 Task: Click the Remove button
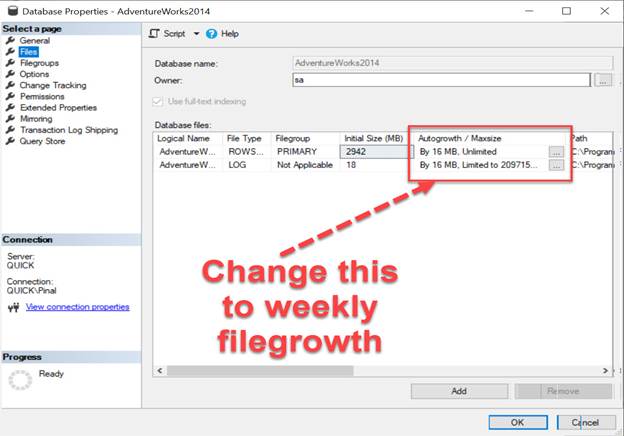563,391
